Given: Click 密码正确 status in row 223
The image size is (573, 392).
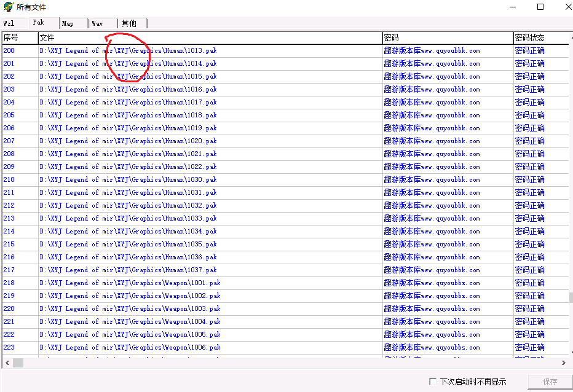Looking at the screenshot, I should (x=529, y=347).
